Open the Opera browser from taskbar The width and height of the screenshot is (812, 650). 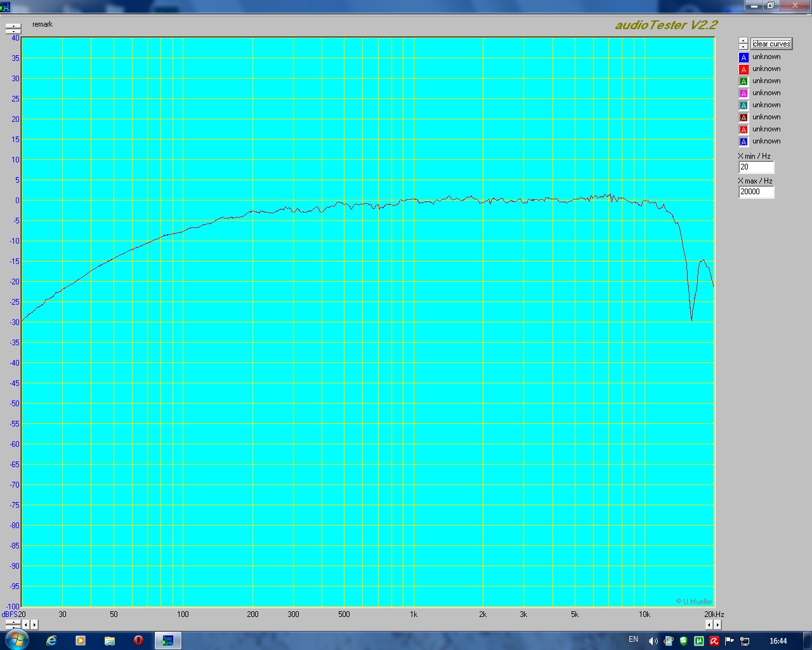(138, 640)
